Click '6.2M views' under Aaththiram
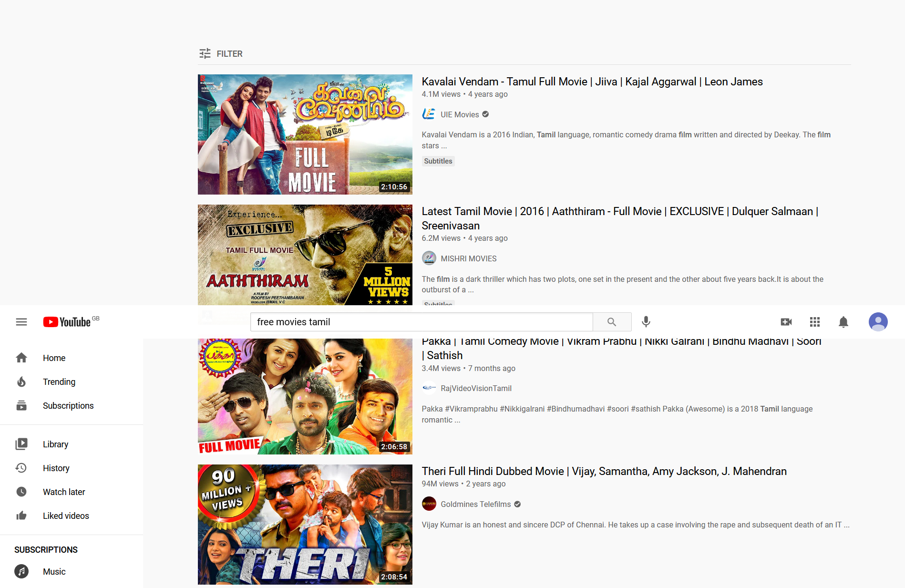Image resolution: width=905 pixels, height=588 pixels. point(441,238)
